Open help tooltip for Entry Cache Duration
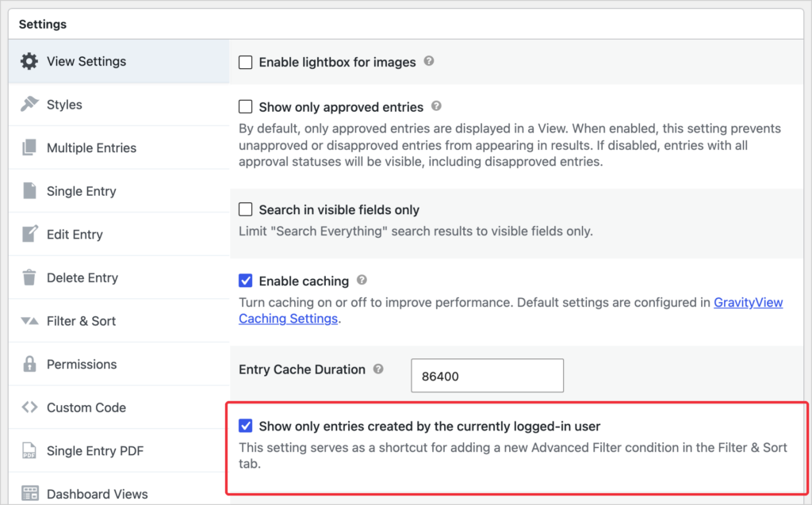 pos(378,369)
